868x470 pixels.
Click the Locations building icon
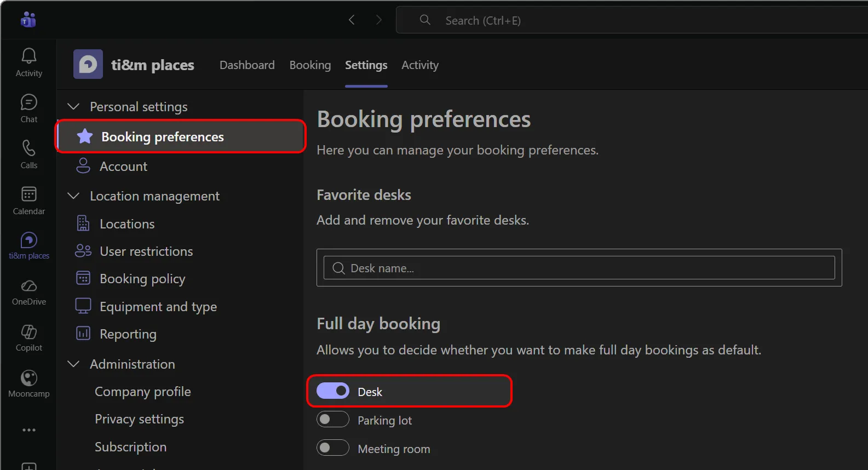(83, 223)
